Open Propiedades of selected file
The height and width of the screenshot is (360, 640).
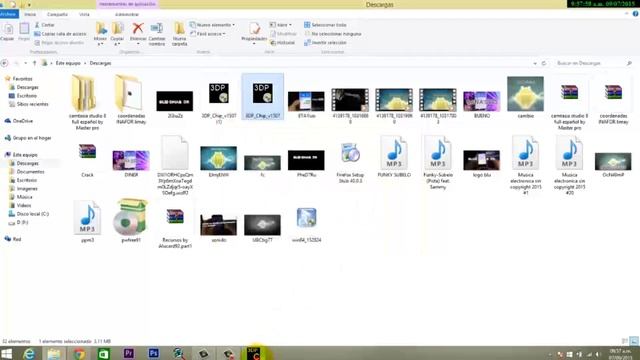254,32
